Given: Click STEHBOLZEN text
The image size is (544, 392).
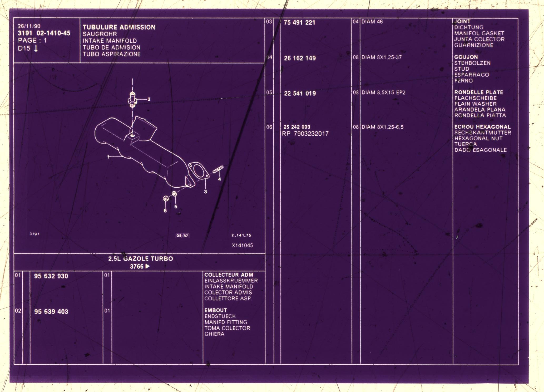Looking at the screenshot, I should pyautogui.click(x=472, y=63).
